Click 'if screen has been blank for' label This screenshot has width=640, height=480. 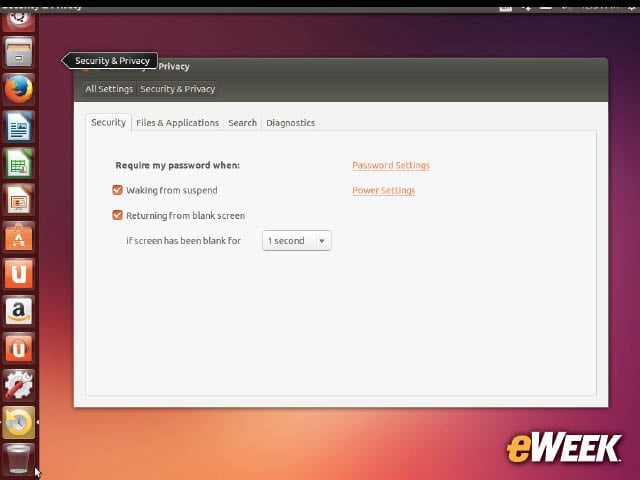pyautogui.click(x=184, y=241)
